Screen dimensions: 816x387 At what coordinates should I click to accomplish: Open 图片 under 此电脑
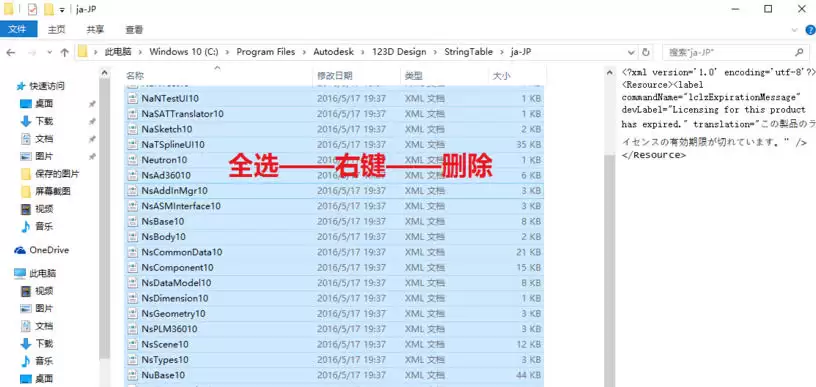44,308
